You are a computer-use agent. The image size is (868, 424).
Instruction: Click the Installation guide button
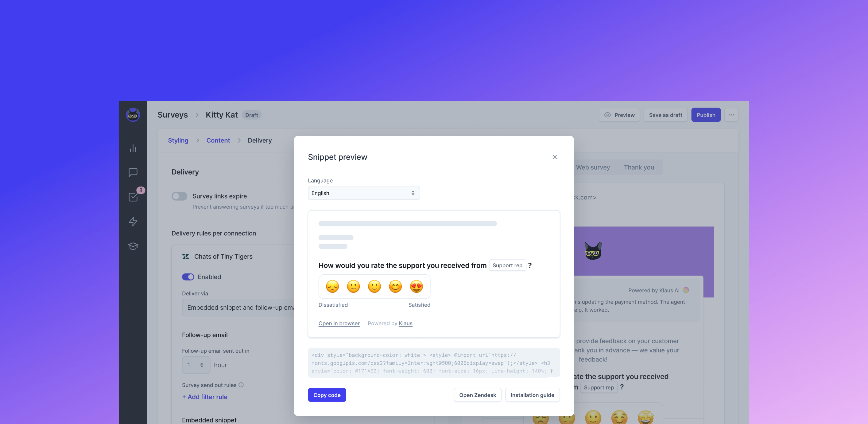[532, 395]
